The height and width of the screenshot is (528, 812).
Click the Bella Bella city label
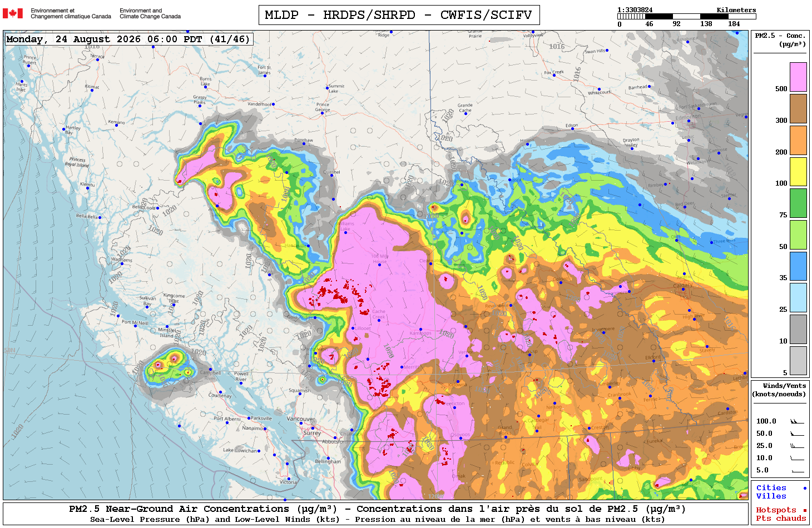(x=87, y=216)
